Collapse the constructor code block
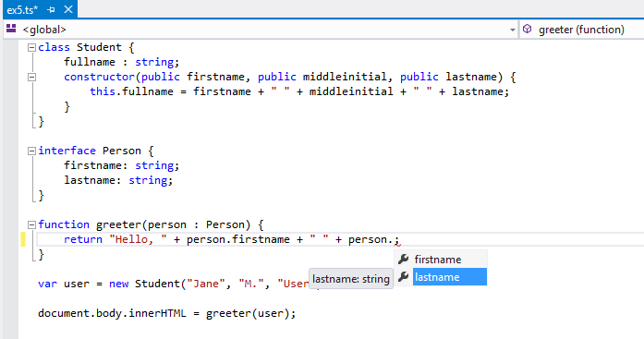Image resolution: width=644 pixels, height=339 pixels. coord(31,78)
